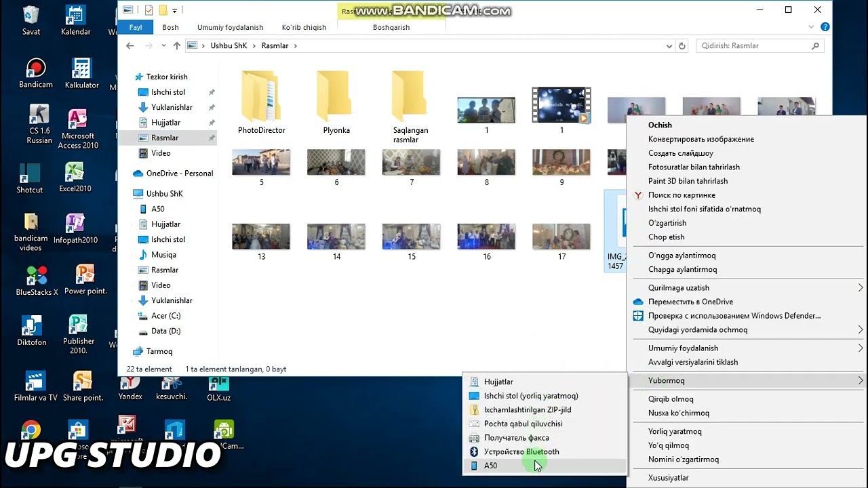Open bandicam videos folder icon

(x=31, y=232)
